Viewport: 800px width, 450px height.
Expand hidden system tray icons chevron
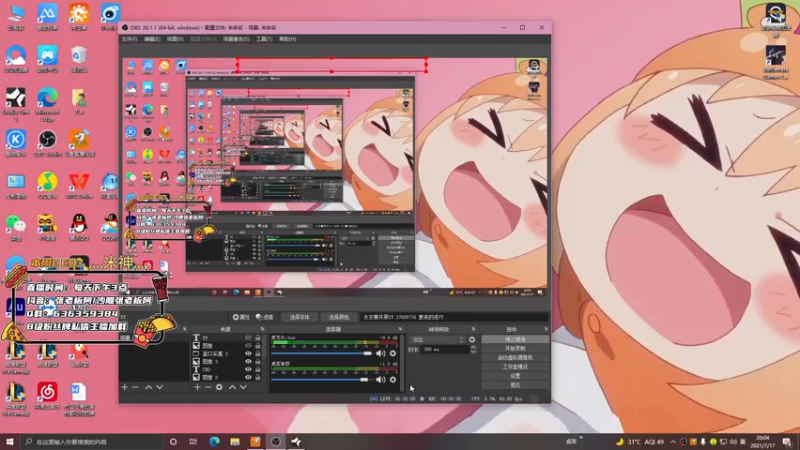coord(673,441)
